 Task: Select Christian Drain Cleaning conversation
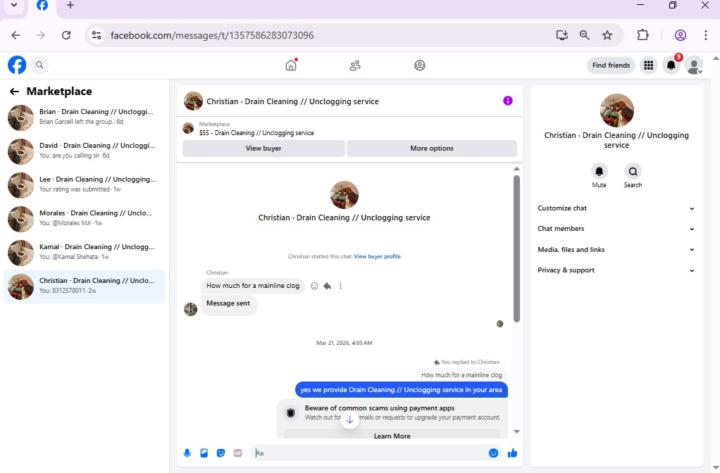pyautogui.click(x=84, y=286)
